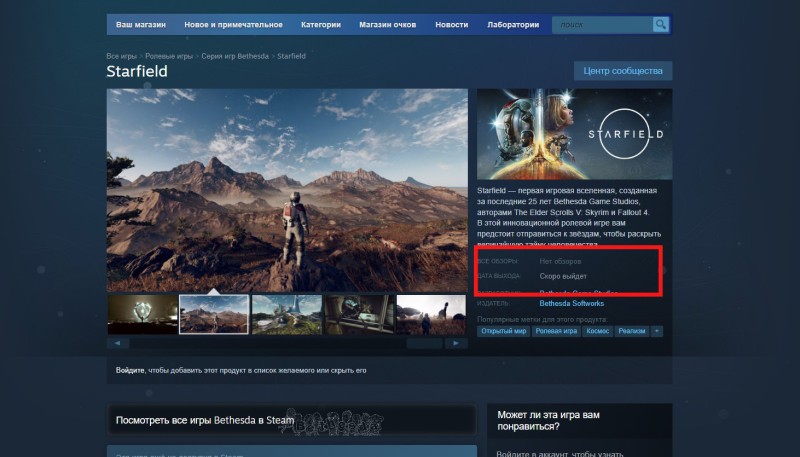The height and width of the screenshot is (457, 800).
Task: Open the "Категории" menu
Action: [x=320, y=24]
